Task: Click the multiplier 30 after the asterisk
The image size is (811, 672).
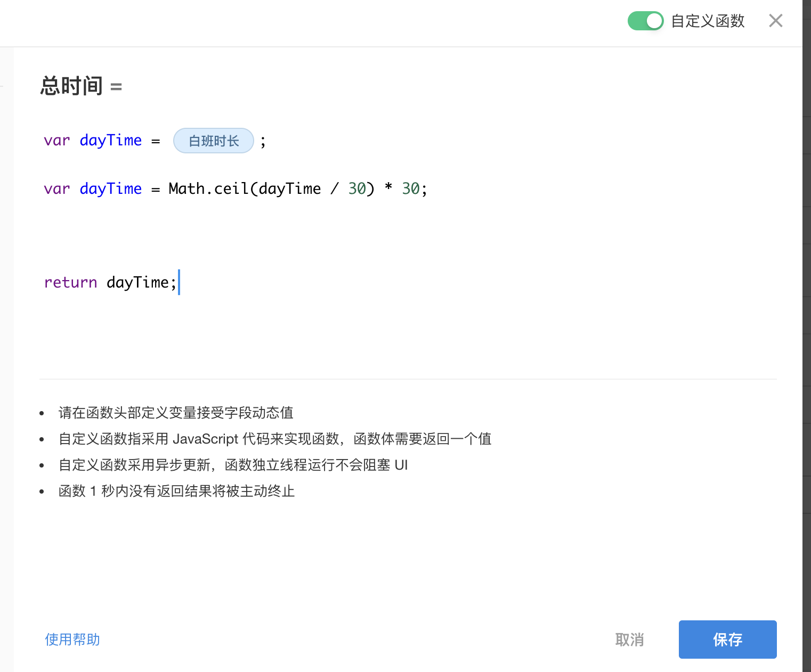Action: (x=410, y=189)
